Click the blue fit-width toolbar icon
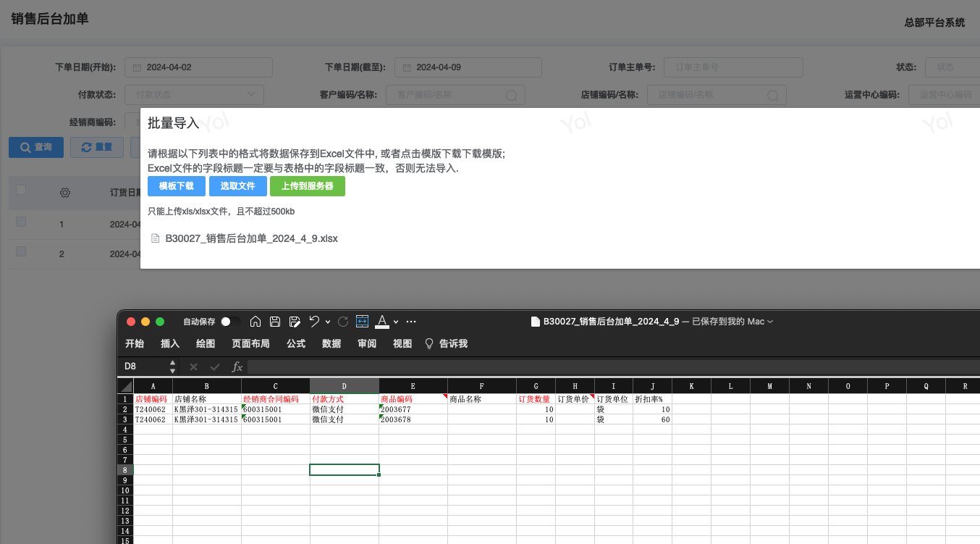Screen dimensions: 980x544 [x=363, y=322]
